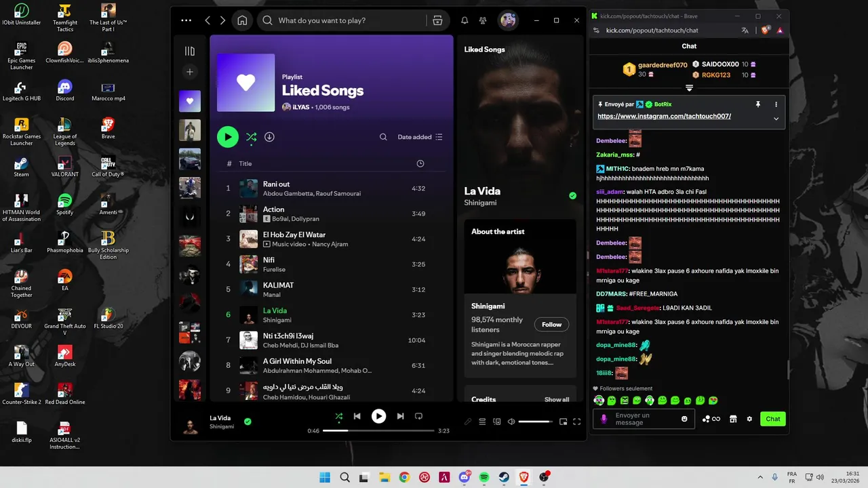Click Brave translate icon in address bar
The image size is (868, 488).
pyautogui.click(x=745, y=30)
